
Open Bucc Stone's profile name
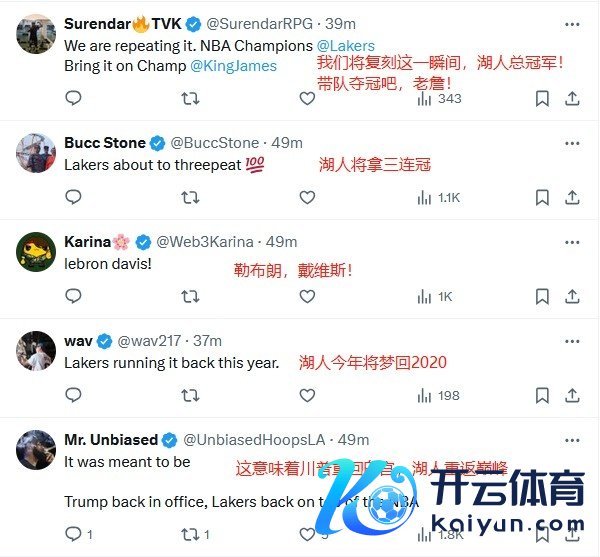tap(105, 143)
